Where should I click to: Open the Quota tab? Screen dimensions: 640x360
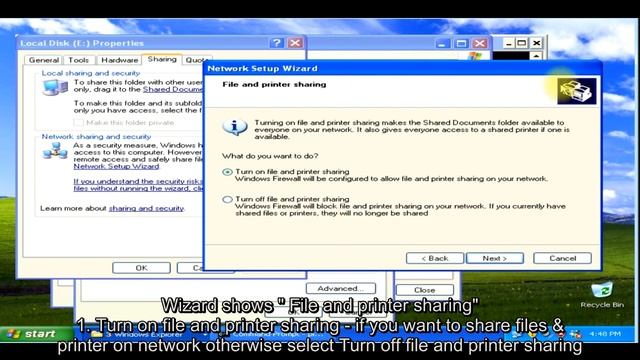point(194,60)
